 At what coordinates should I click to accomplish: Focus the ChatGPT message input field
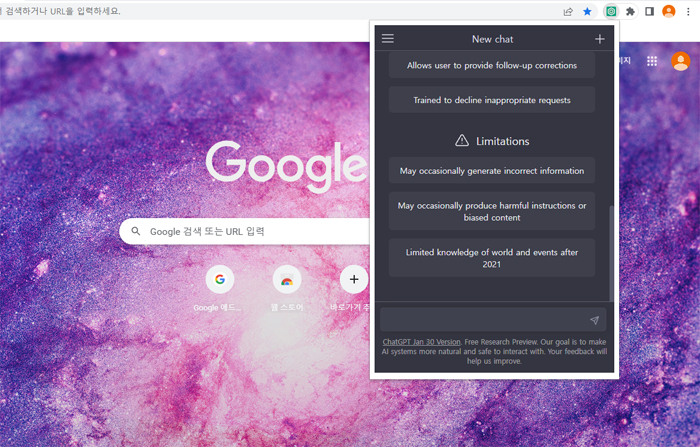tap(493, 320)
